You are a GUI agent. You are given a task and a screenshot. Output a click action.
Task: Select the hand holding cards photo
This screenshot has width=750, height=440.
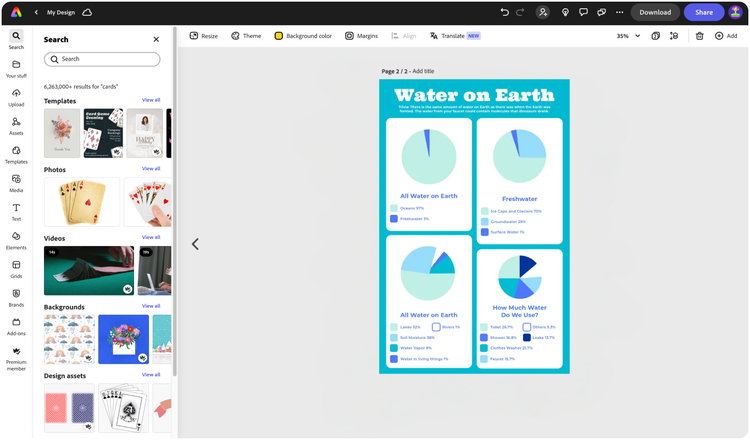click(x=148, y=202)
